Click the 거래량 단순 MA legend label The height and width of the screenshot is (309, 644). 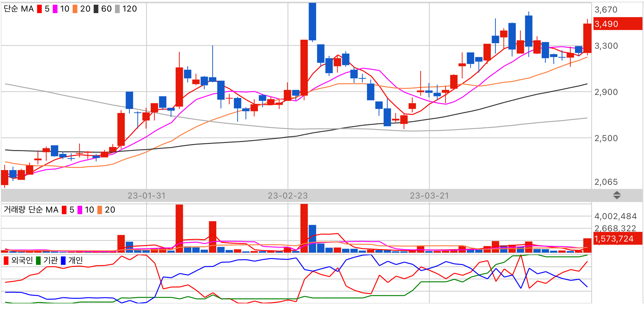click(x=31, y=210)
